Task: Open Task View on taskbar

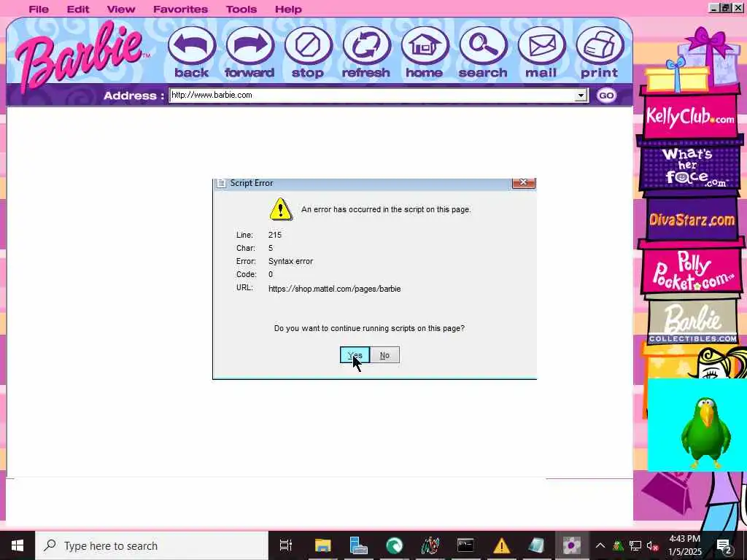Action: click(x=286, y=545)
